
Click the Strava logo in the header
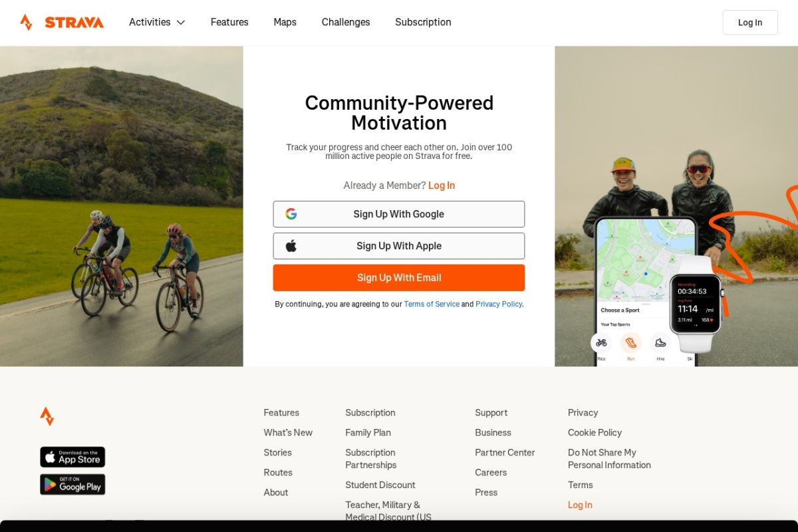[x=62, y=22]
